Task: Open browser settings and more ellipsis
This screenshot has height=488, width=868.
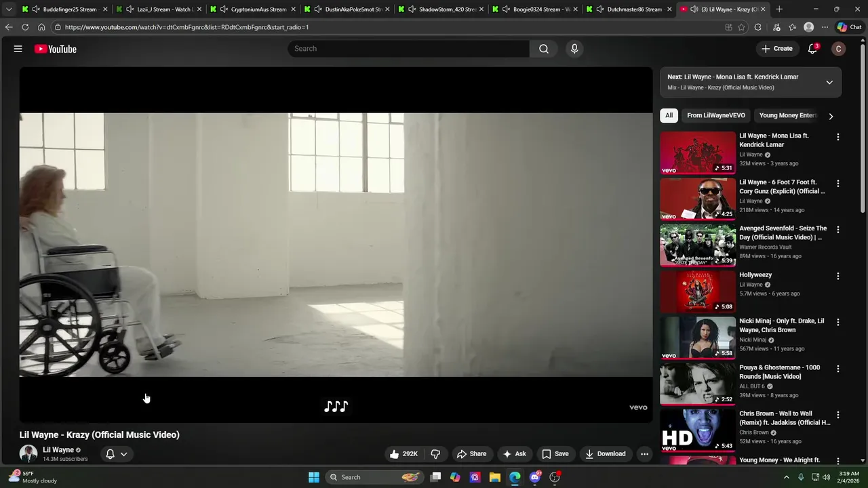Action: [825, 27]
